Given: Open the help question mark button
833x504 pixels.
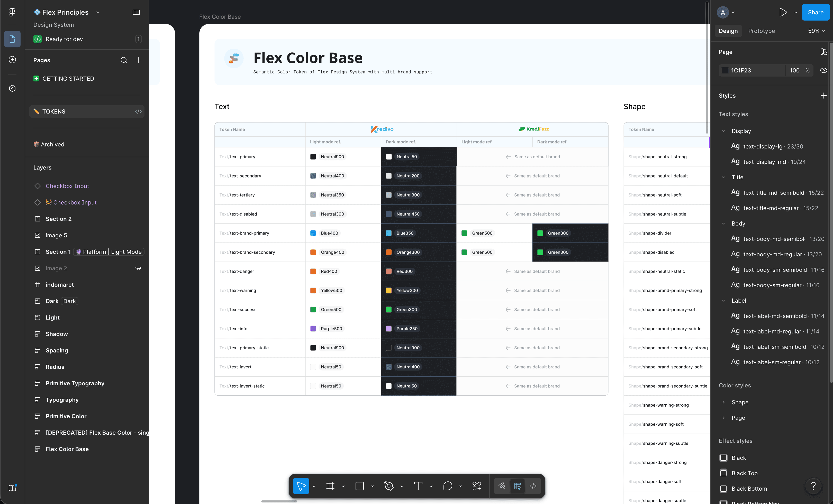Looking at the screenshot, I should coord(813,487).
